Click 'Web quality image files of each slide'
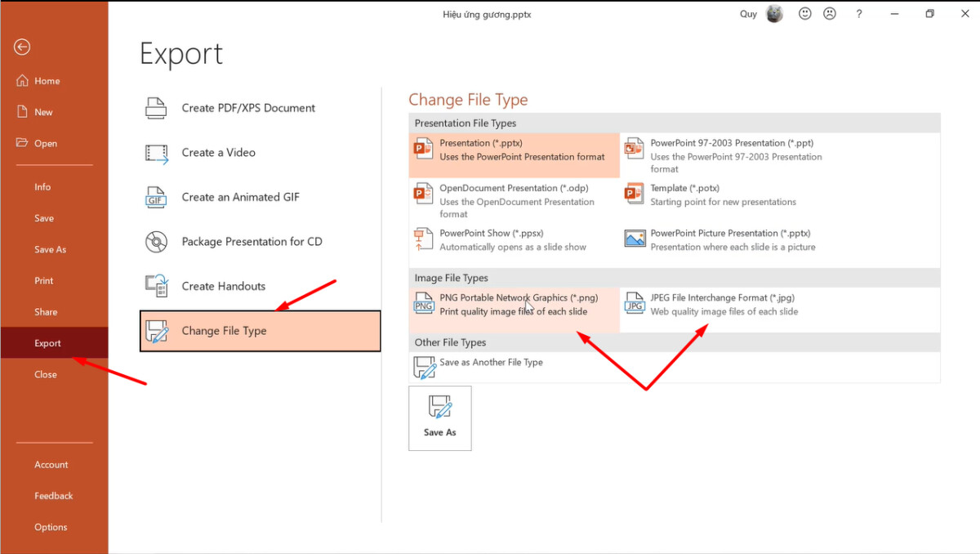 point(724,311)
